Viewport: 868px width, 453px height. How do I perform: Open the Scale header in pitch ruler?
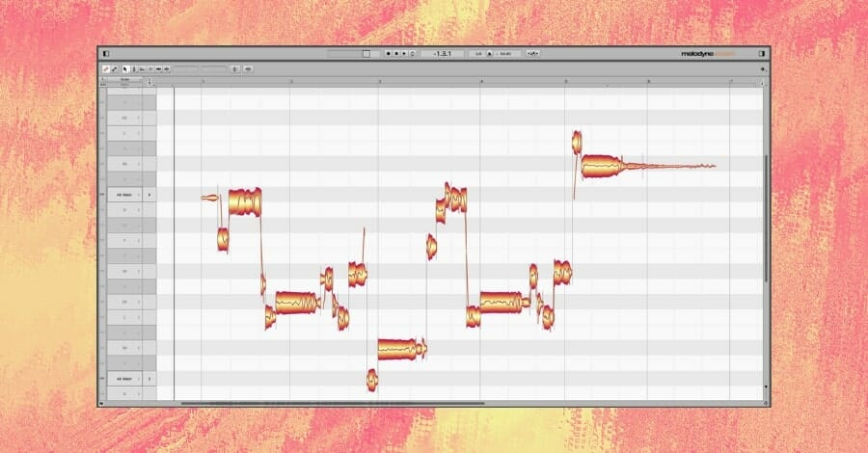point(124,80)
